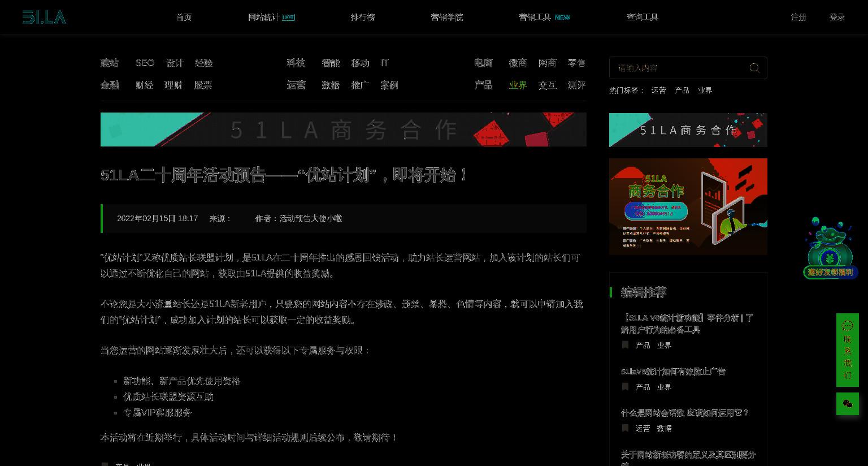
Task: Open the wide 51LA商务合作 banner
Action: [x=344, y=130]
